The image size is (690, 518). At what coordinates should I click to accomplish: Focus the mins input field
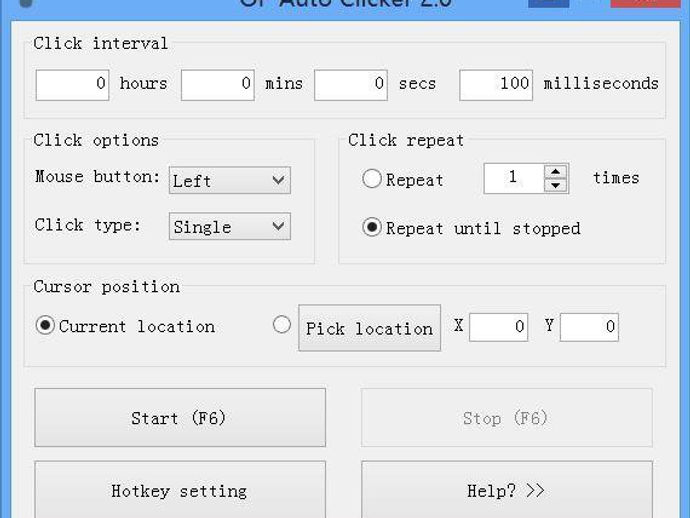point(218,85)
